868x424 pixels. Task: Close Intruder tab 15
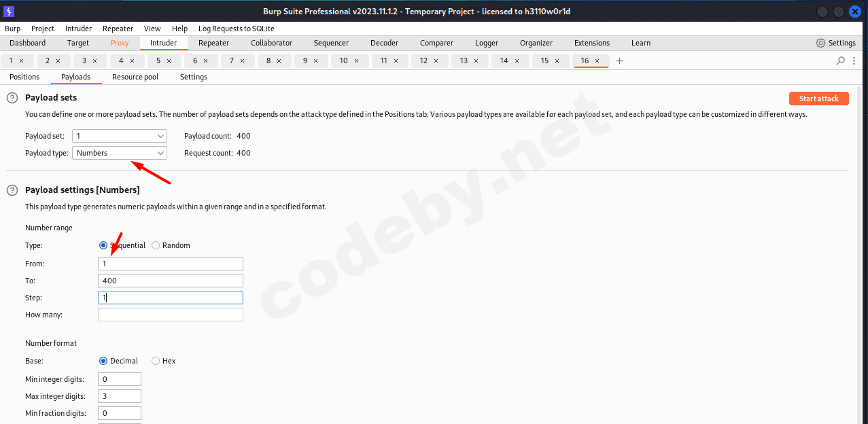557,60
